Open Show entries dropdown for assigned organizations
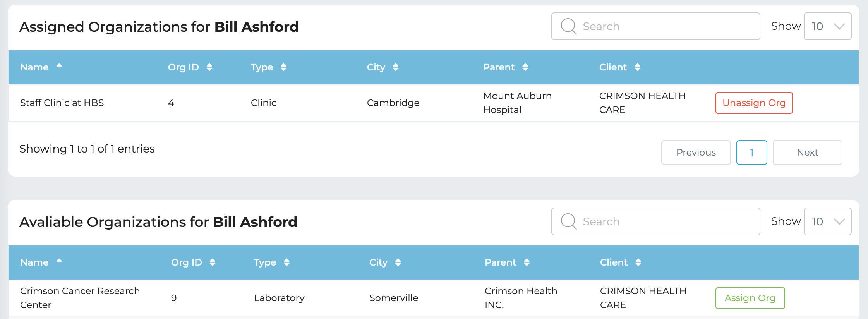The image size is (868, 319). (827, 26)
